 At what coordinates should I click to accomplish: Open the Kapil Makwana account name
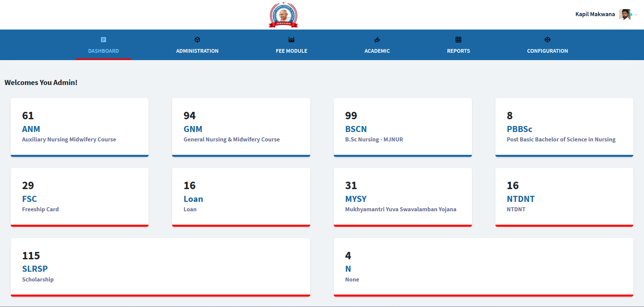pyautogui.click(x=595, y=14)
